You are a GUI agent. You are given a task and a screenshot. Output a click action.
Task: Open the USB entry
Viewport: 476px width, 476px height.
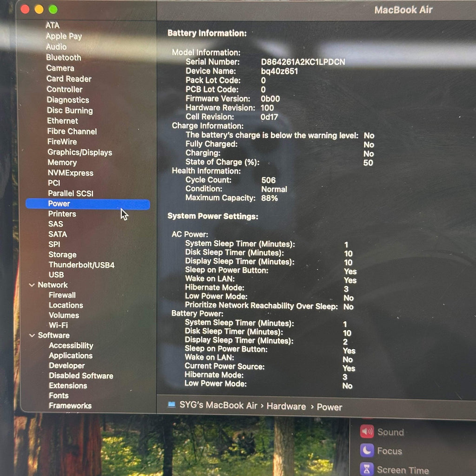coord(56,275)
